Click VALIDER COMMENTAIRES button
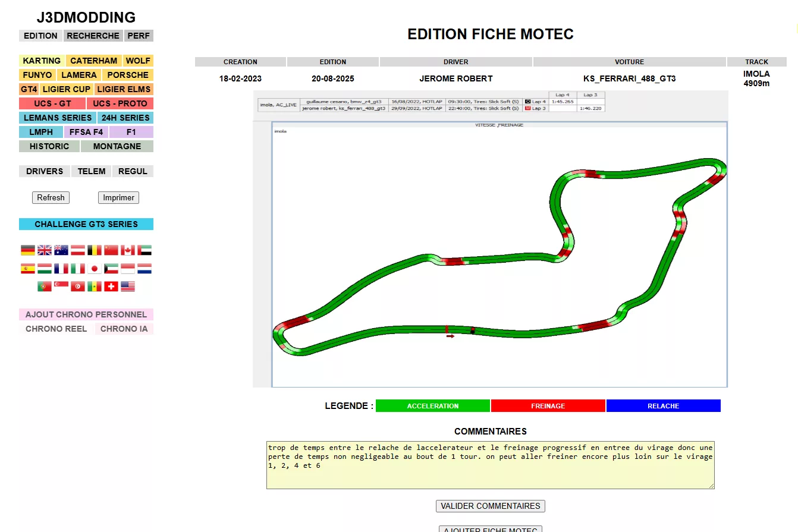This screenshot has width=798, height=532. click(491, 506)
